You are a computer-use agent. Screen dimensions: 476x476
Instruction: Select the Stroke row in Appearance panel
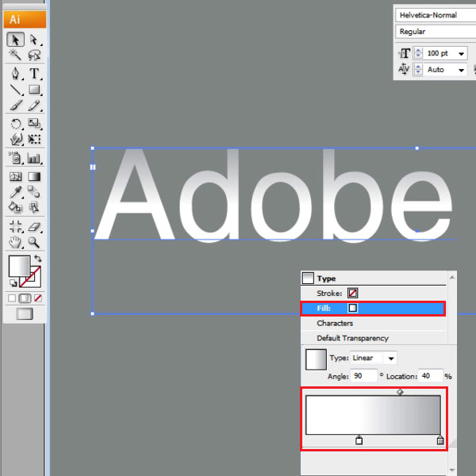[373, 294]
